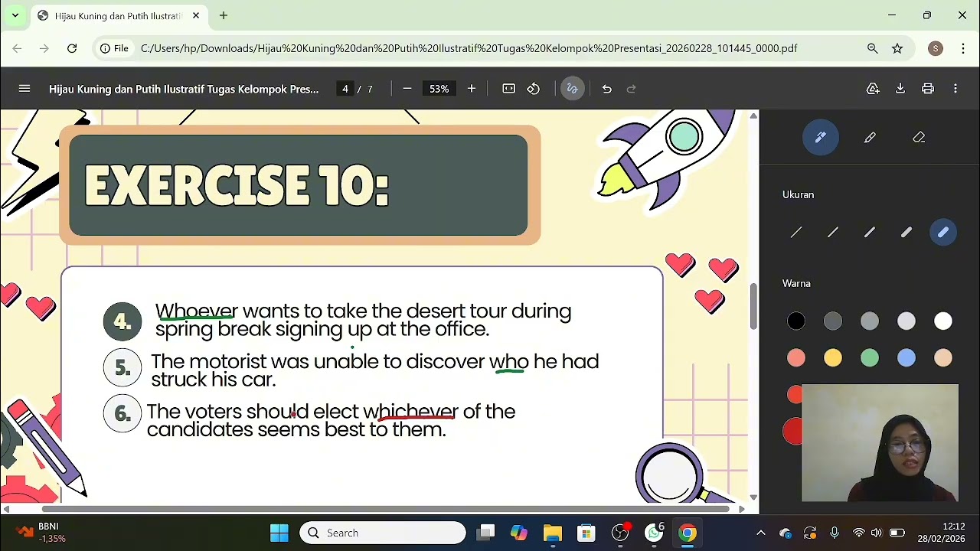Bookmark this page with the star
Screen dimensions: 980x551
point(897,48)
